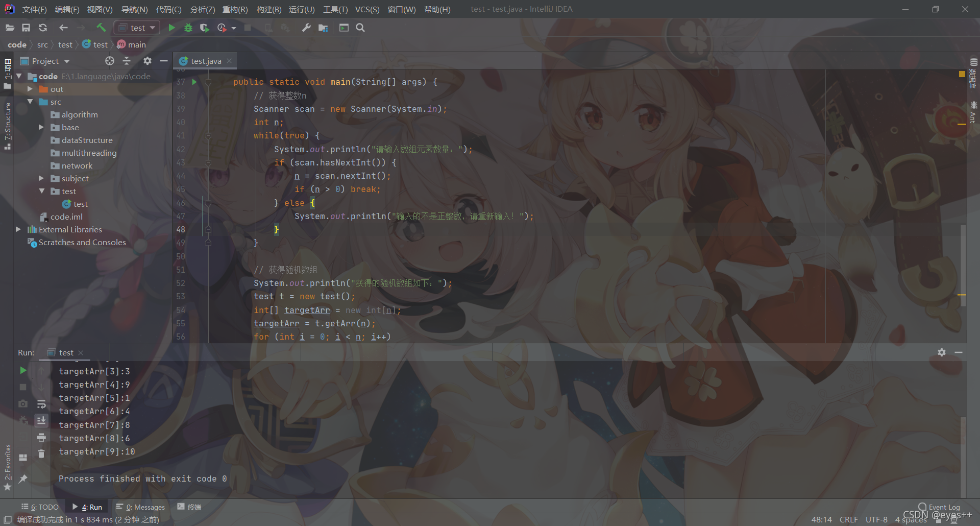The height and width of the screenshot is (526, 980).
Task: Toggle Favorites tool window side tab
Action: (8, 467)
